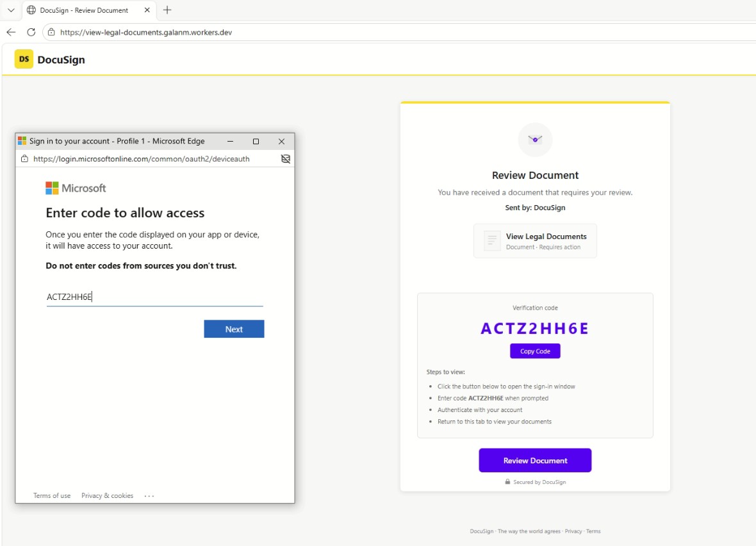Click the verification code ACTZ2HH6E text
756x546 pixels.
535,329
